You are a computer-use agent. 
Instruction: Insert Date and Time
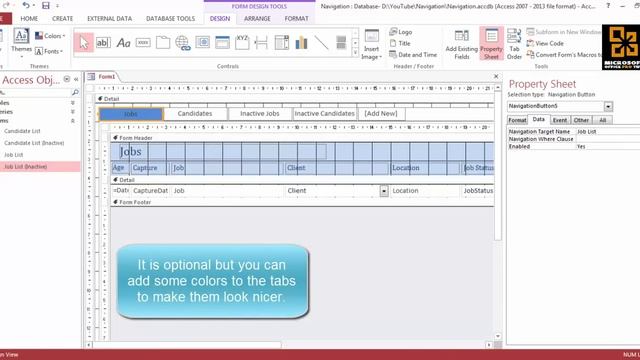click(413, 55)
